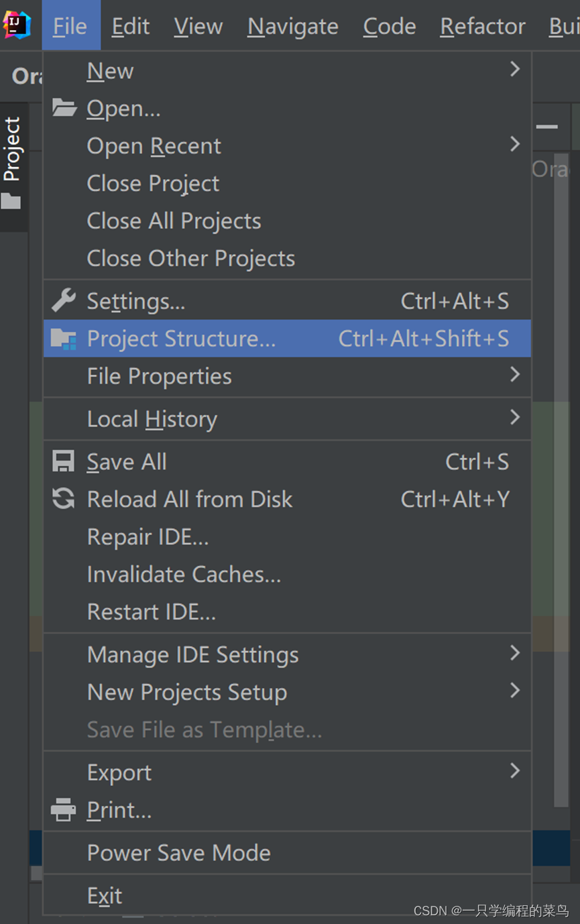Select Close Project
This screenshot has width=580, height=924.
153,184
